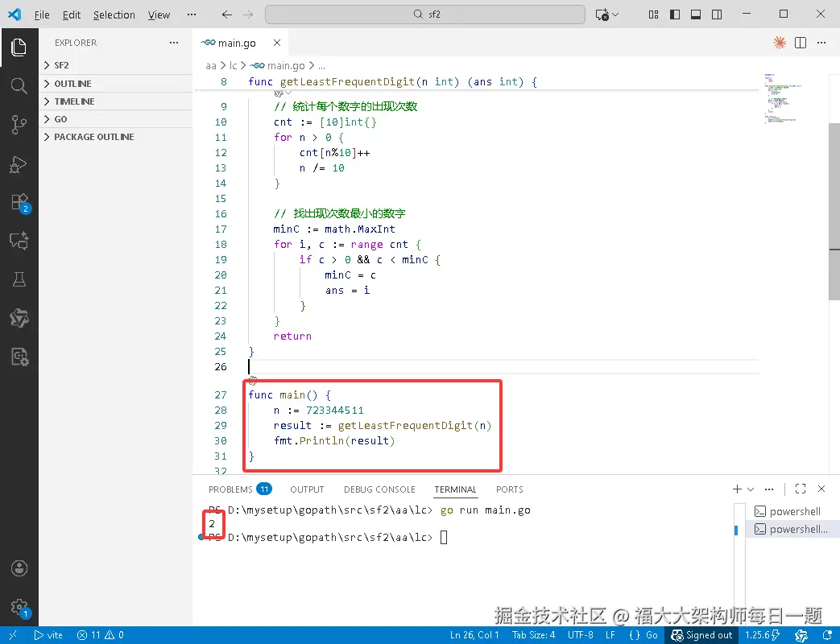Expand the OUTLINE section
The width and height of the screenshot is (840, 644).
coord(116,84)
